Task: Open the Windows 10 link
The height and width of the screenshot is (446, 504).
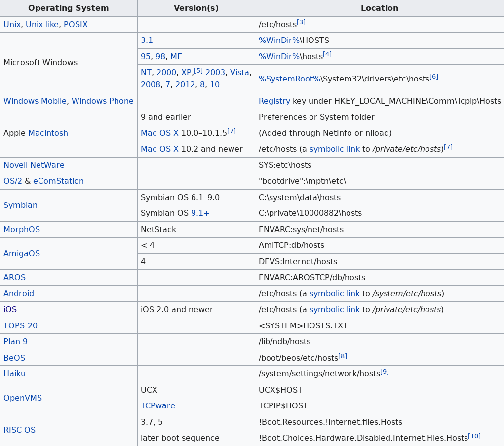Action: [x=215, y=84]
